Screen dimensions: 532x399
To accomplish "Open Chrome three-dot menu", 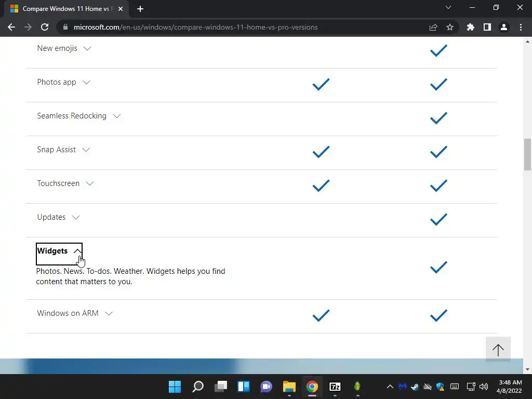I will coord(521,27).
